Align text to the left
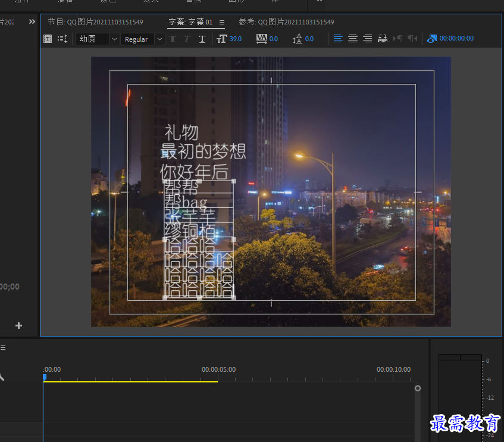This screenshot has width=504, height=442. (338, 39)
